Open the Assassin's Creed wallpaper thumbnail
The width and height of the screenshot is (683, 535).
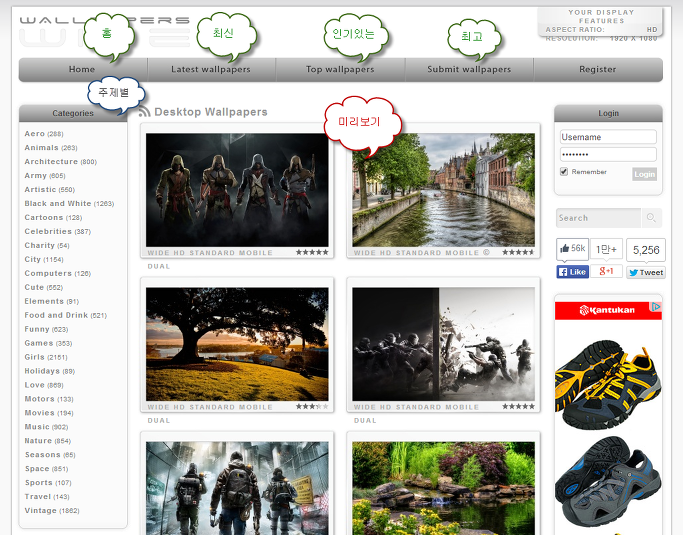[237, 190]
